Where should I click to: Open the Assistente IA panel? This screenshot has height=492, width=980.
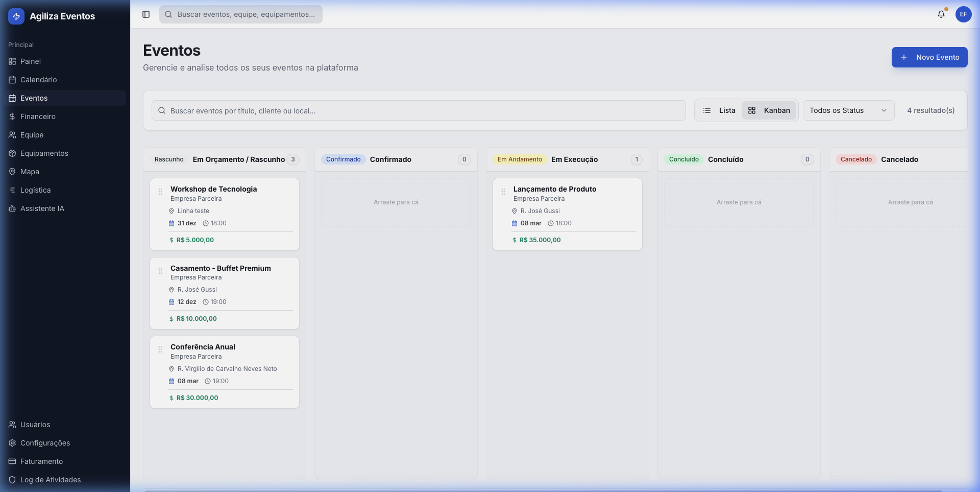click(x=42, y=208)
